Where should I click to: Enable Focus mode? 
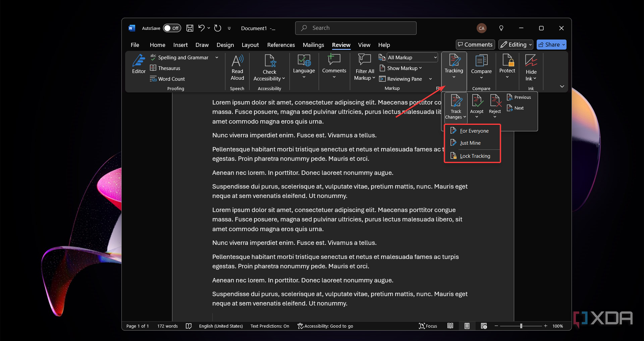click(x=428, y=326)
